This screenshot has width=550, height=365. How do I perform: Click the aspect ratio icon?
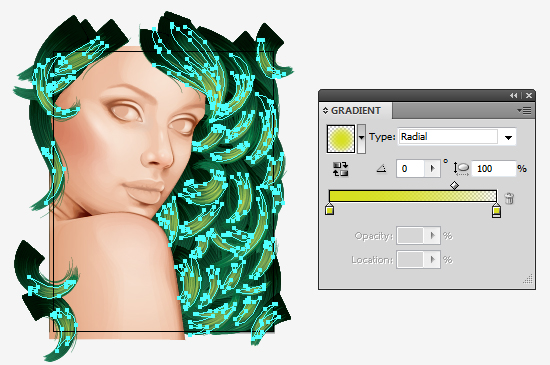pos(461,169)
